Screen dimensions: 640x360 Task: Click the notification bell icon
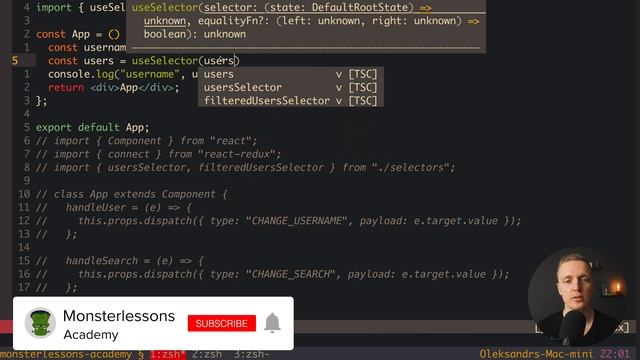point(272,323)
